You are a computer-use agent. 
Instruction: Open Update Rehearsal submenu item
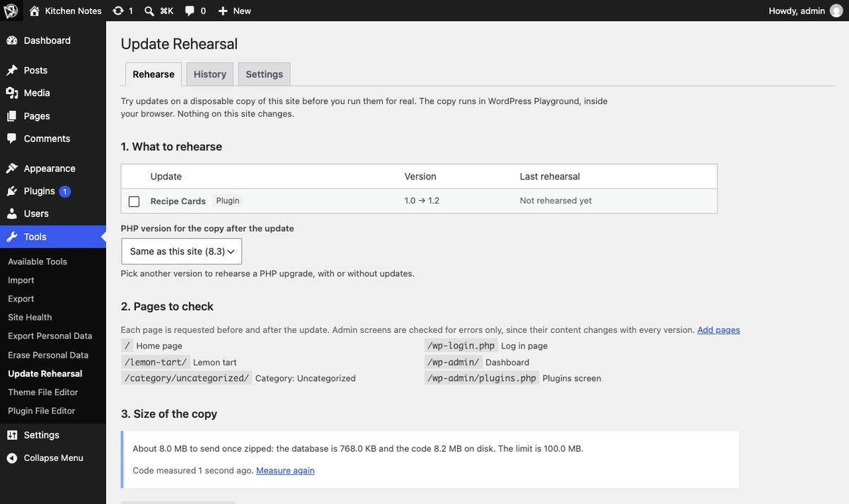click(45, 373)
